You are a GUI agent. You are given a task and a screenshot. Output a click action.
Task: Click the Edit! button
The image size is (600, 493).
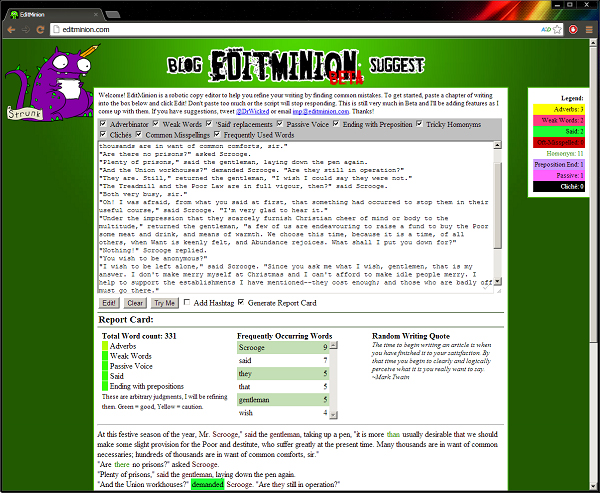(x=109, y=303)
